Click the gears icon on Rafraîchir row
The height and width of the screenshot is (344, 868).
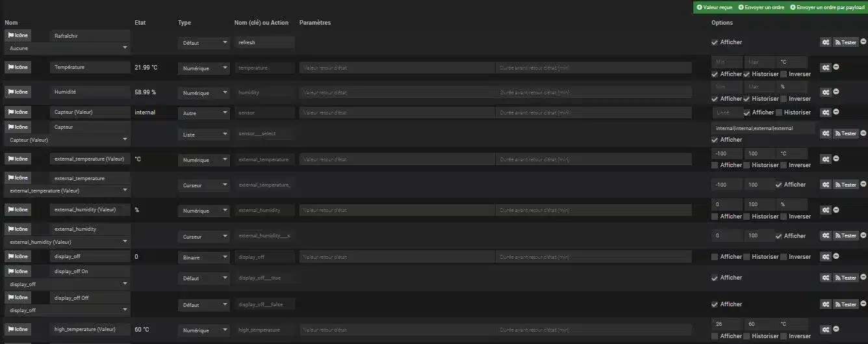click(x=825, y=42)
